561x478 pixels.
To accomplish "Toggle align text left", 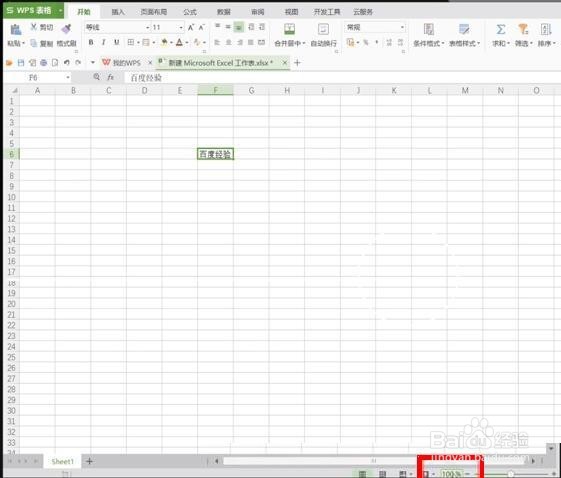I will coord(217,42).
